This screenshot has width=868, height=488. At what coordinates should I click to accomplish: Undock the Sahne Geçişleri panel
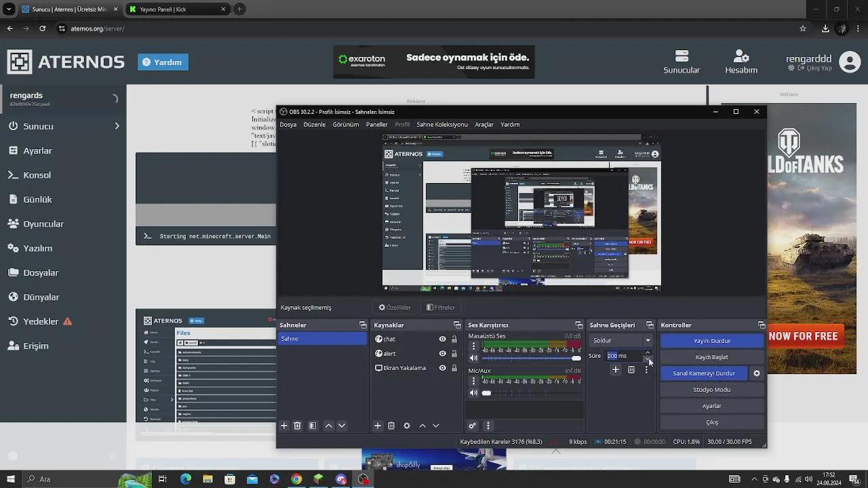650,325
